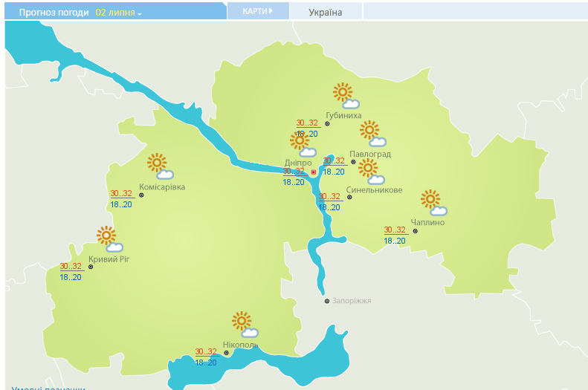Image resolution: width=588 pixels, height=390 pixels.
Task: Click the red Дніпро city marker
Action: (x=314, y=172)
